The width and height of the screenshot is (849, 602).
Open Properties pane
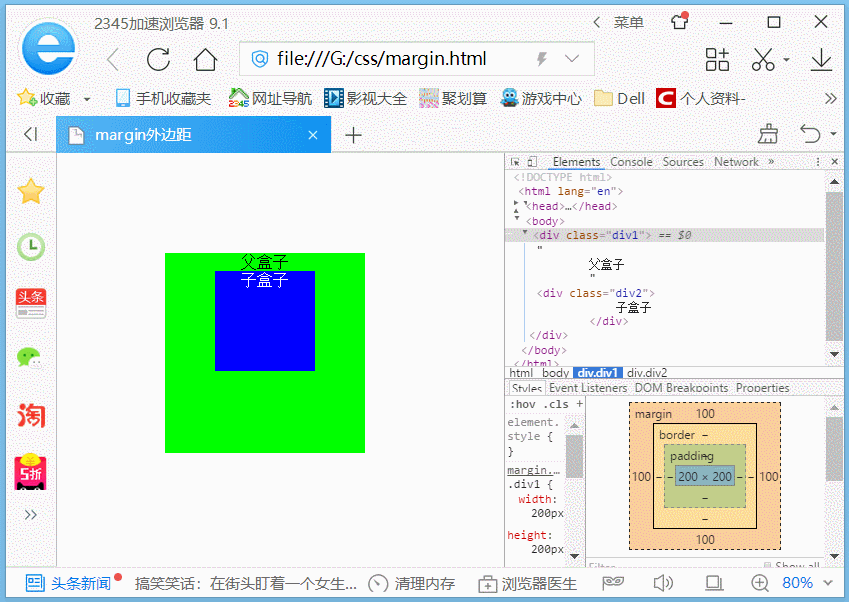(762, 388)
